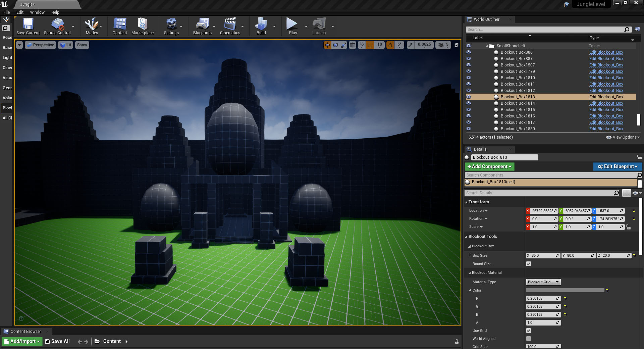Click the green Add Component button
The height and width of the screenshot is (349, 644).
pyautogui.click(x=489, y=166)
